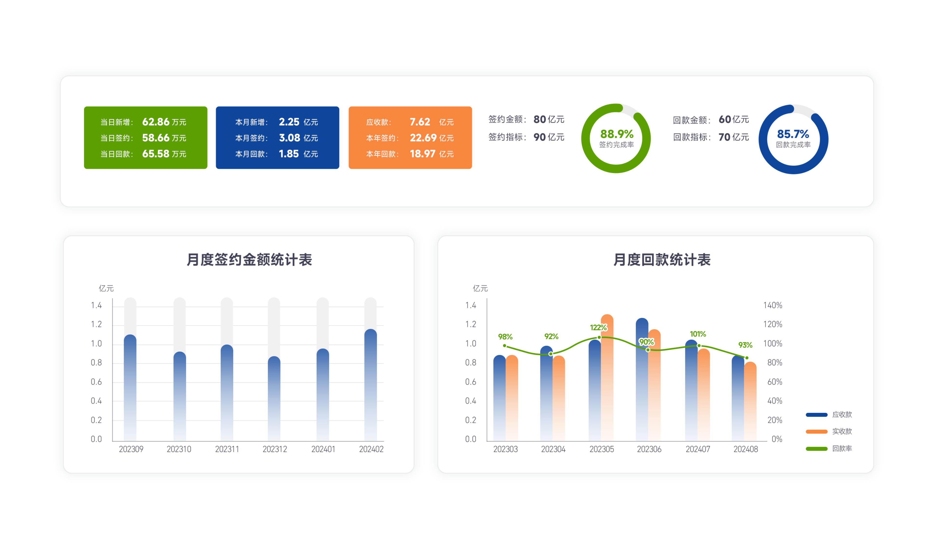This screenshot has width=935, height=560.
Task: Click the orange yearly statistics card
Action: tap(410, 138)
